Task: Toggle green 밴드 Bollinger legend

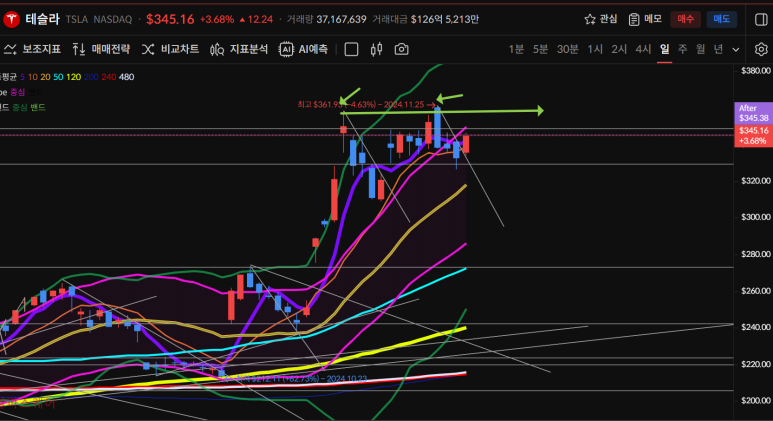Action: tap(38, 107)
